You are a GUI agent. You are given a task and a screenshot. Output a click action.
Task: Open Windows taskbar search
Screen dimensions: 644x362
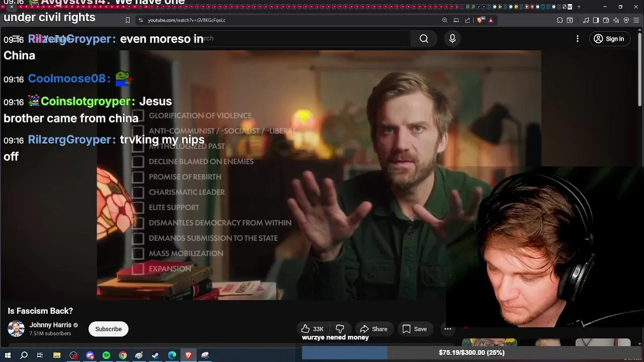pyautogui.click(x=24, y=355)
